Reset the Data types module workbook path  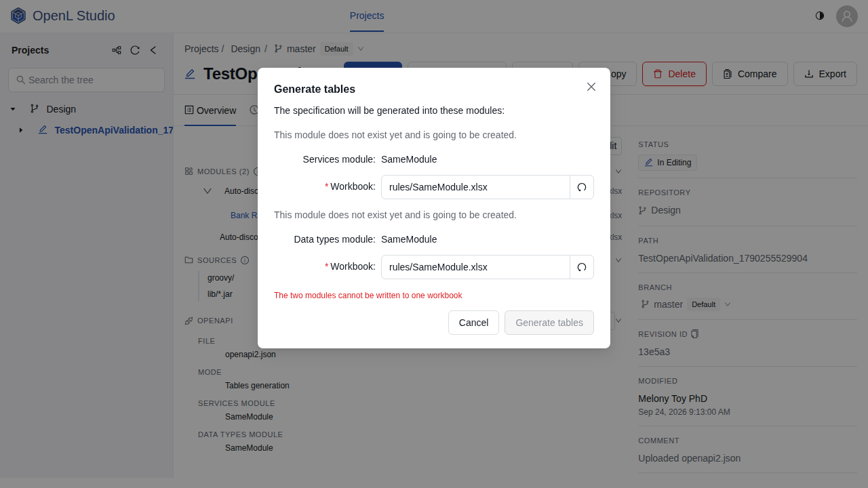click(x=582, y=267)
